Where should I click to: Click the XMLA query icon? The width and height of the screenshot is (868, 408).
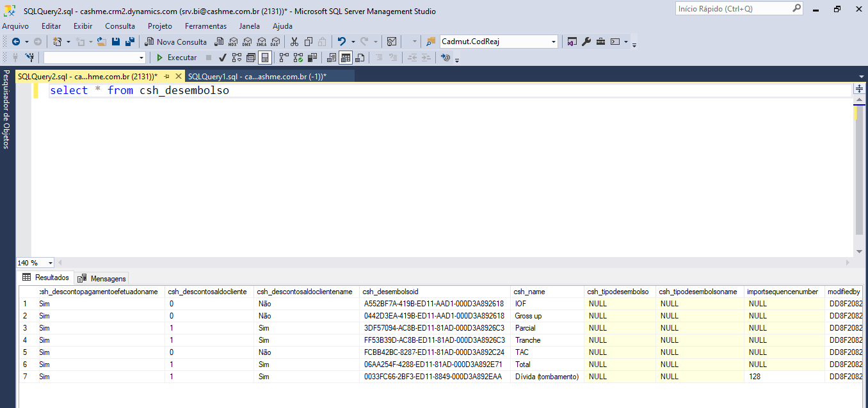pyautogui.click(x=261, y=42)
